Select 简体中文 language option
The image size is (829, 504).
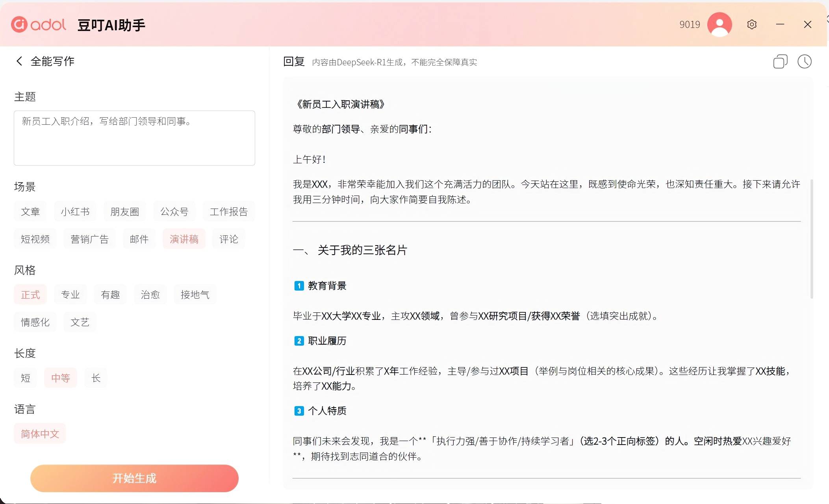40,434
